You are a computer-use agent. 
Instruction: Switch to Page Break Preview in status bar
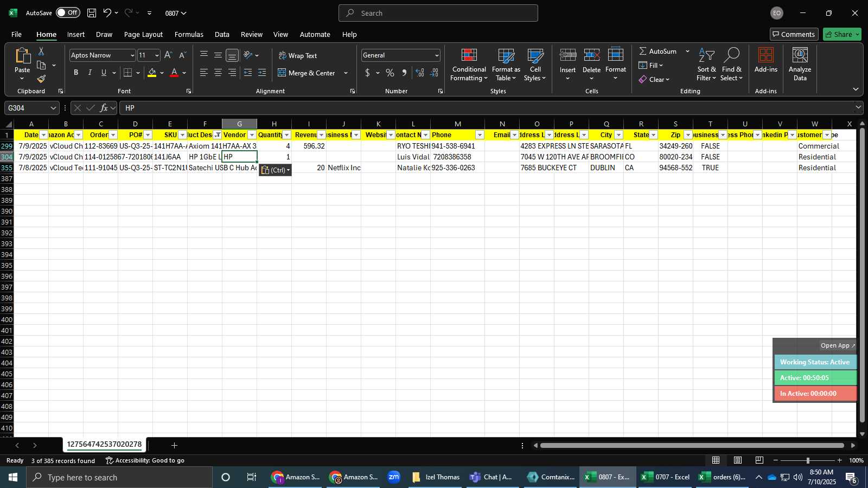tap(759, 460)
